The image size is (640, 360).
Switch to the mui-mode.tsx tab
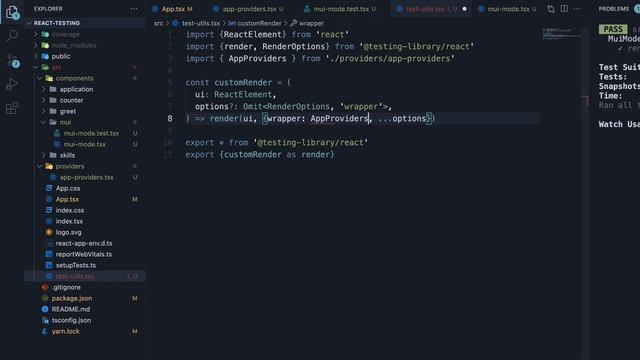point(508,9)
